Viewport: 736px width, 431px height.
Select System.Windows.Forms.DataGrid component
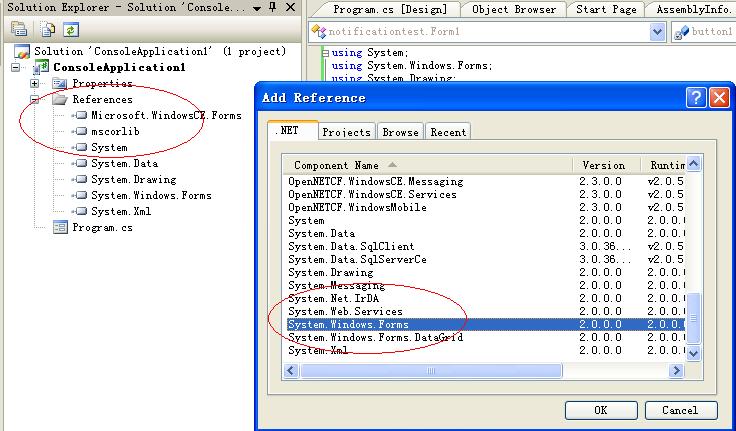pos(486,337)
